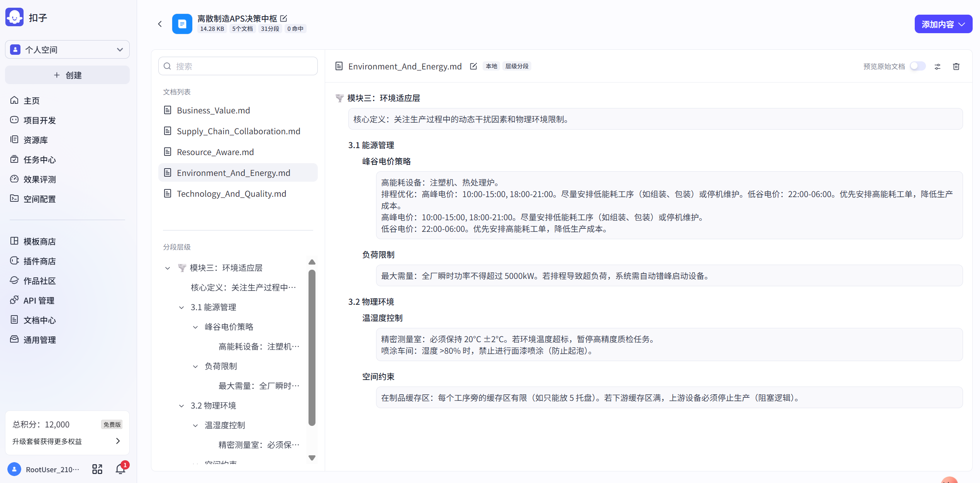Click the 3.2 物理环境 heading in content
The width and height of the screenshot is (980, 483).
(371, 302)
